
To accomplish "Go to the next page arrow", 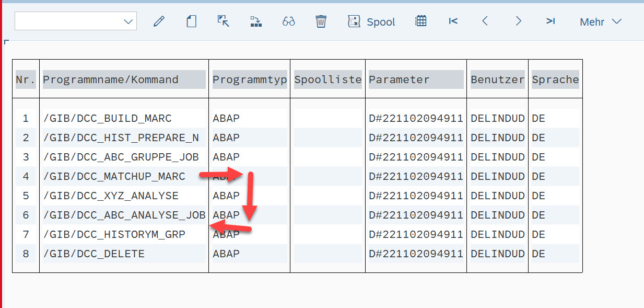I will pyautogui.click(x=518, y=21).
